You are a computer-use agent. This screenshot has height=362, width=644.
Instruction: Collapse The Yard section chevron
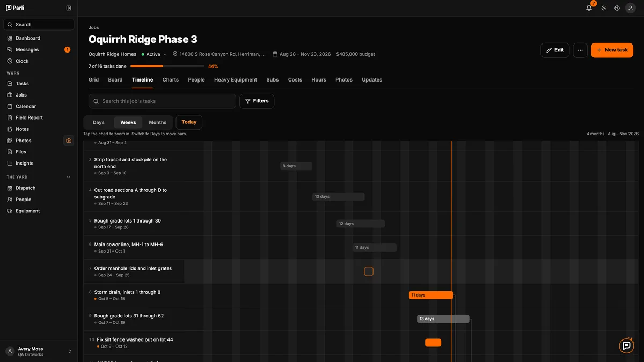click(x=68, y=177)
